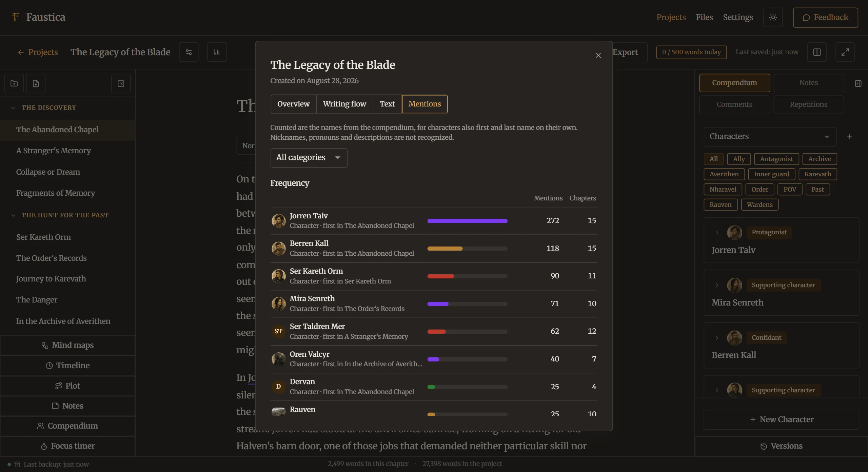Expand the Jorren Talv character card

pos(717,233)
